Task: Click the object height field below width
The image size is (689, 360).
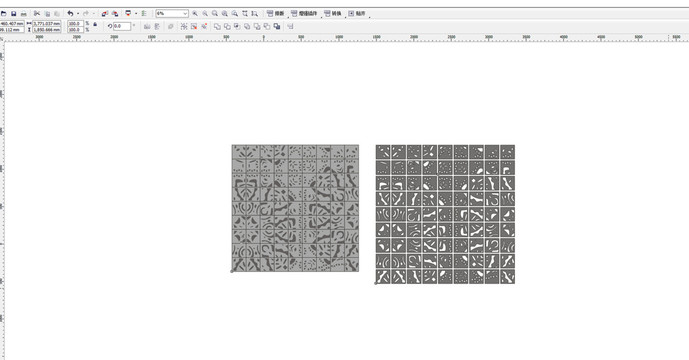Action: [x=46, y=29]
